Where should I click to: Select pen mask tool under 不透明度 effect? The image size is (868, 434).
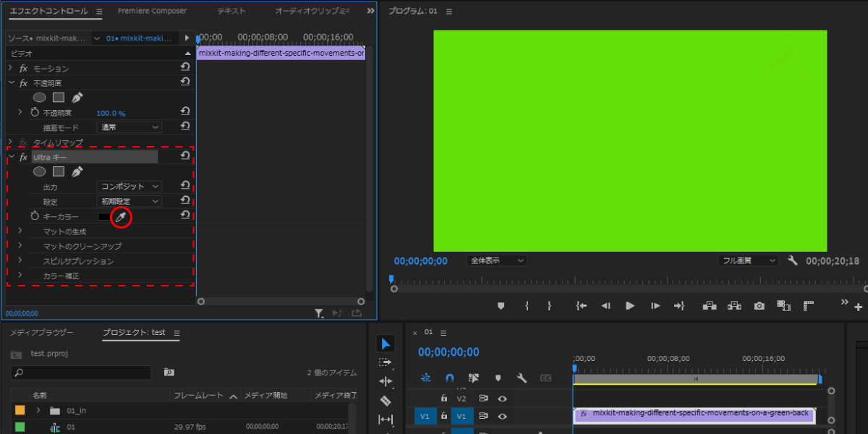click(77, 97)
